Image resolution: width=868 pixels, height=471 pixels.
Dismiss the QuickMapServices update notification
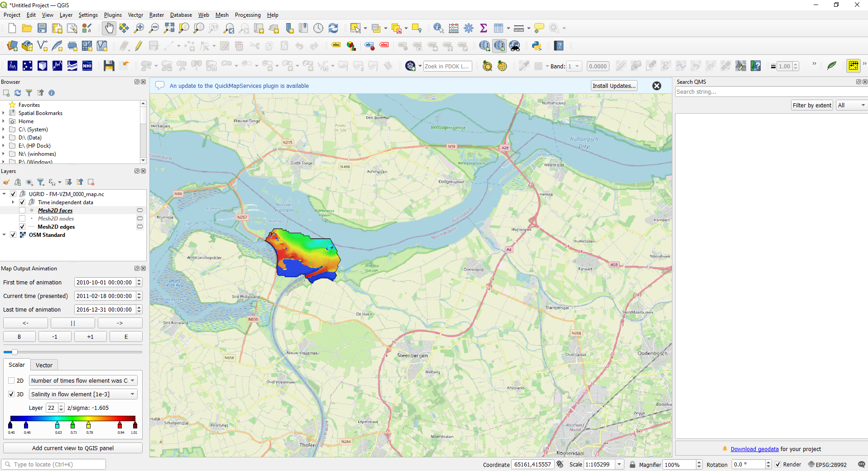coord(657,86)
